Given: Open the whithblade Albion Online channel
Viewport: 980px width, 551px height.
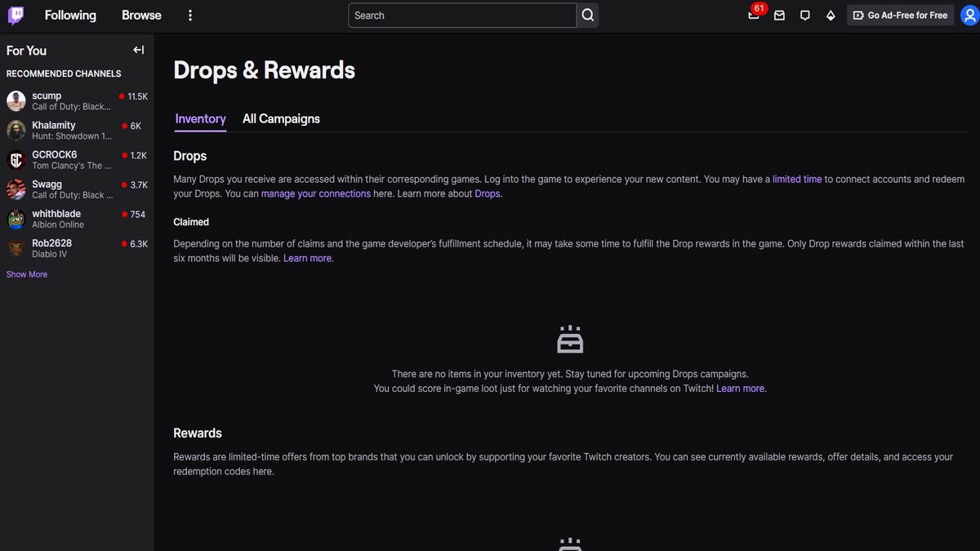Looking at the screenshot, I should (x=57, y=219).
